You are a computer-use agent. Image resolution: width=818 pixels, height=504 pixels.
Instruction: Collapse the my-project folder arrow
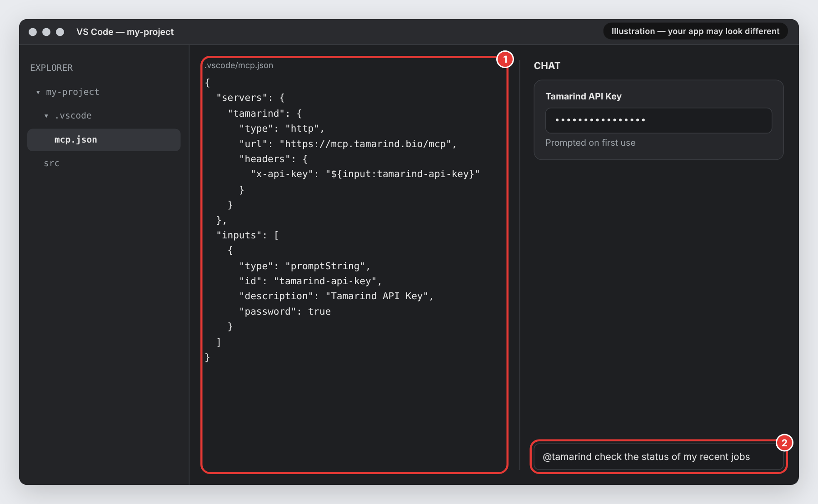pos(38,92)
